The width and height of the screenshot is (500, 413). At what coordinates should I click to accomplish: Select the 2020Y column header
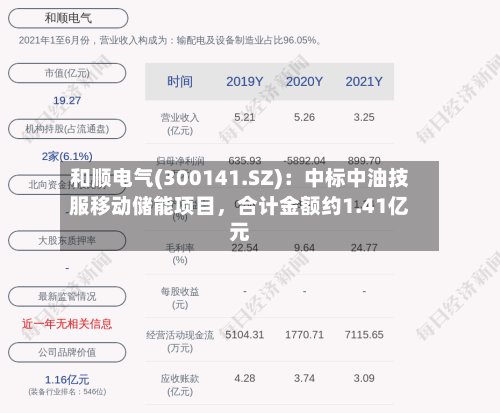[x=304, y=82]
